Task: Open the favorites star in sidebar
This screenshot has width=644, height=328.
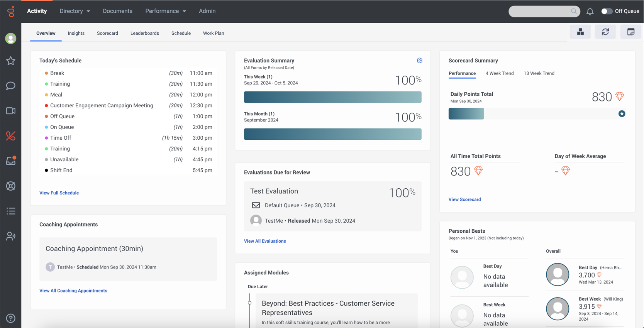Action: point(11,61)
